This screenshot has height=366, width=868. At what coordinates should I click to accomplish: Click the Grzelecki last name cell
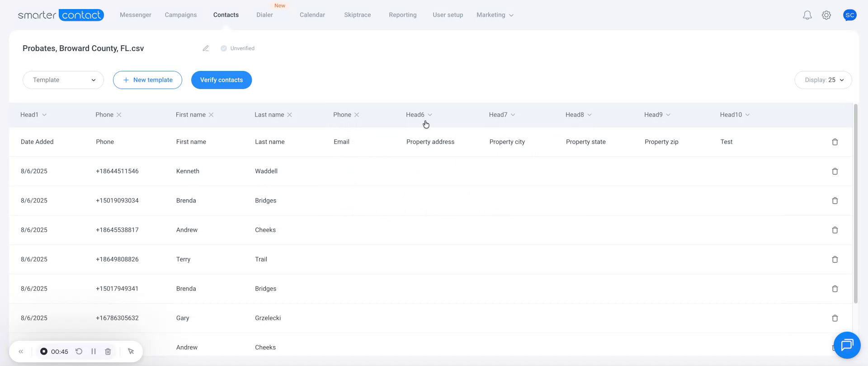268,318
